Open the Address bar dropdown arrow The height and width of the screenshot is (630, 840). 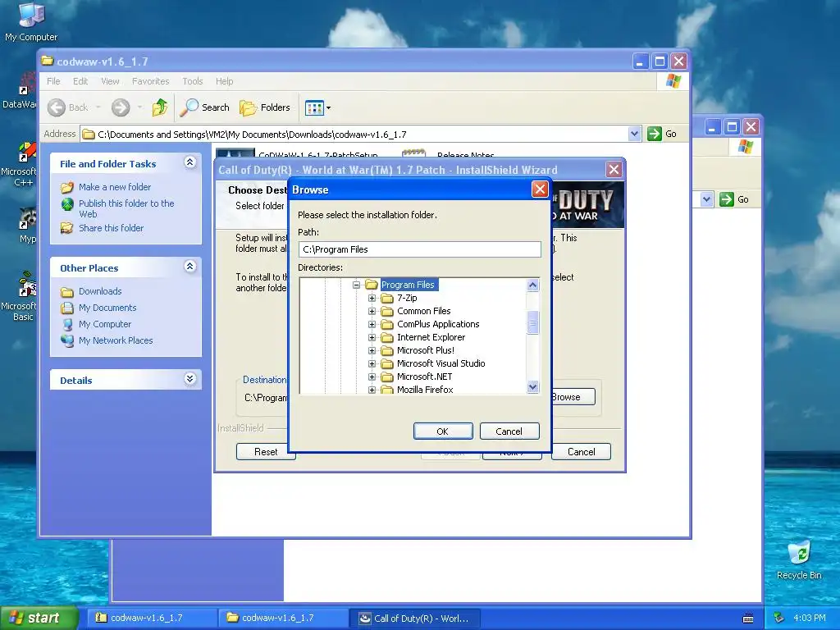coord(634,134)
